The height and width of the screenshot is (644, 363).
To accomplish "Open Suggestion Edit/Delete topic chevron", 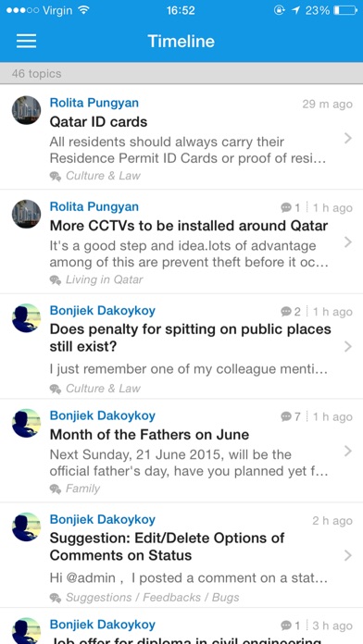I will pos(348,556).
